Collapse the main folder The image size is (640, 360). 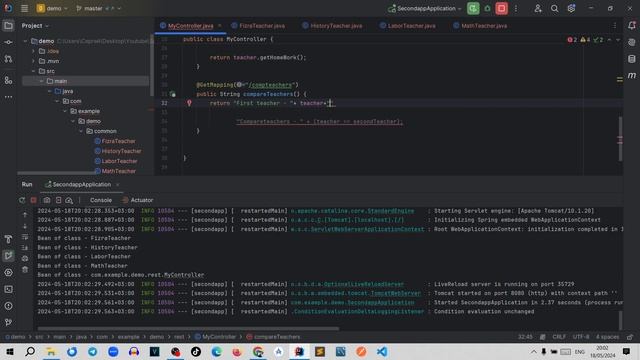[x=41, y=81]
